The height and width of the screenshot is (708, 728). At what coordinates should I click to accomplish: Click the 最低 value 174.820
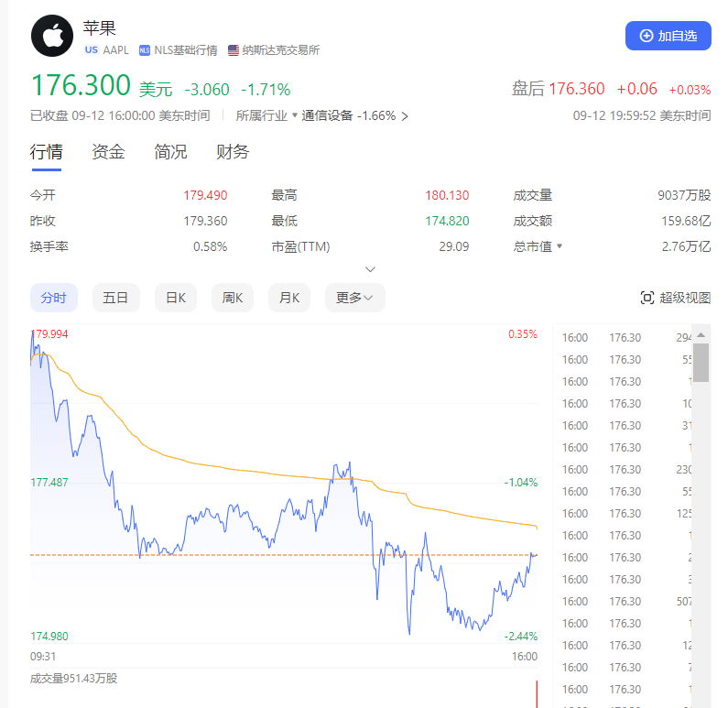pyautogui.click(x=447, y=221)
